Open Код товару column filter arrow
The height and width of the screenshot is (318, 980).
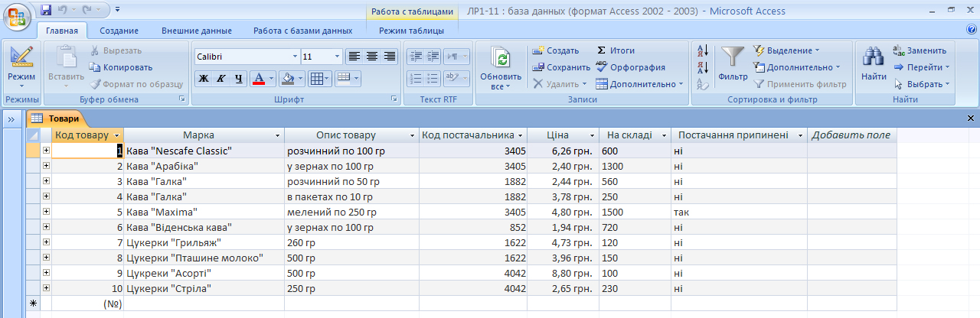(117, 135)
